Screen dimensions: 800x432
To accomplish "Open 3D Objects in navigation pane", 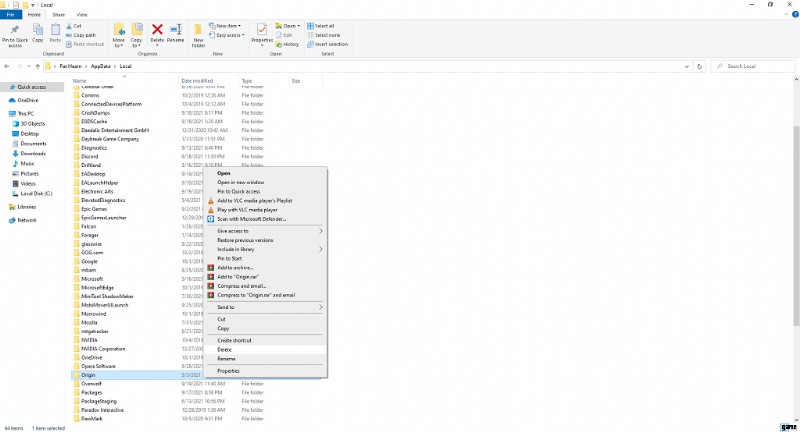I will 33,123.
